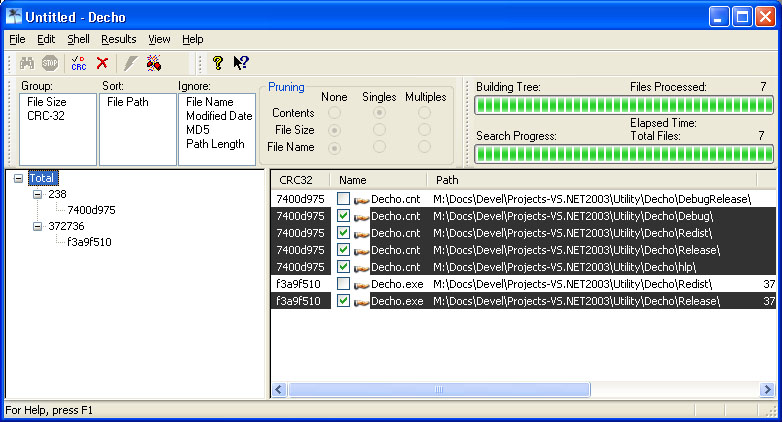Open the Results menu
Screen dimensions: 782x422
[x=119, y=39]
